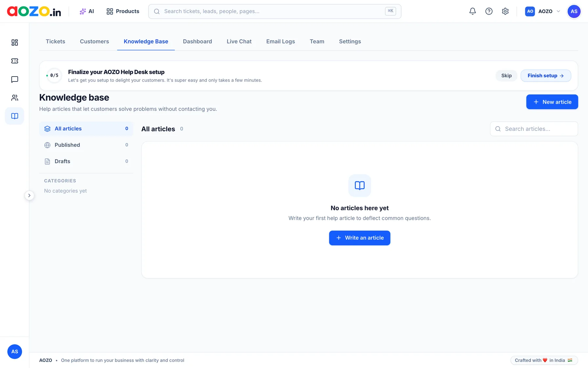Open the notifications bell

pyautogui.click(x=472, y=11)
